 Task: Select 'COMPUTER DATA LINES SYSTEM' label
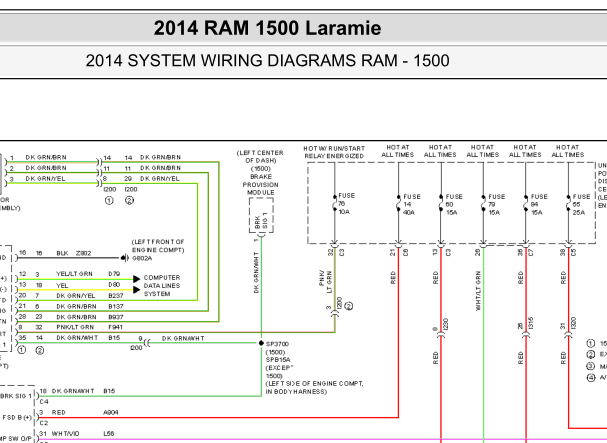pyautogui.click(x=162, y=286)
